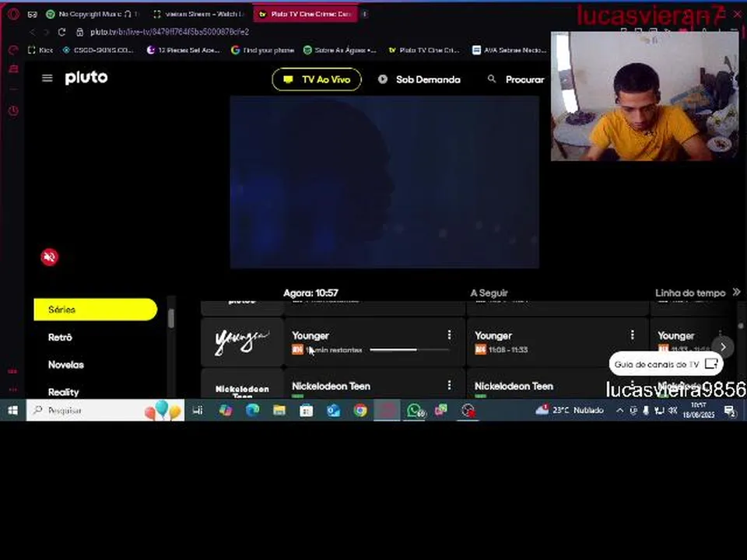This screenshot has width=747, height=560.
Task: Click the Pesquisar taskbar search box
Action: click(105, 410)
